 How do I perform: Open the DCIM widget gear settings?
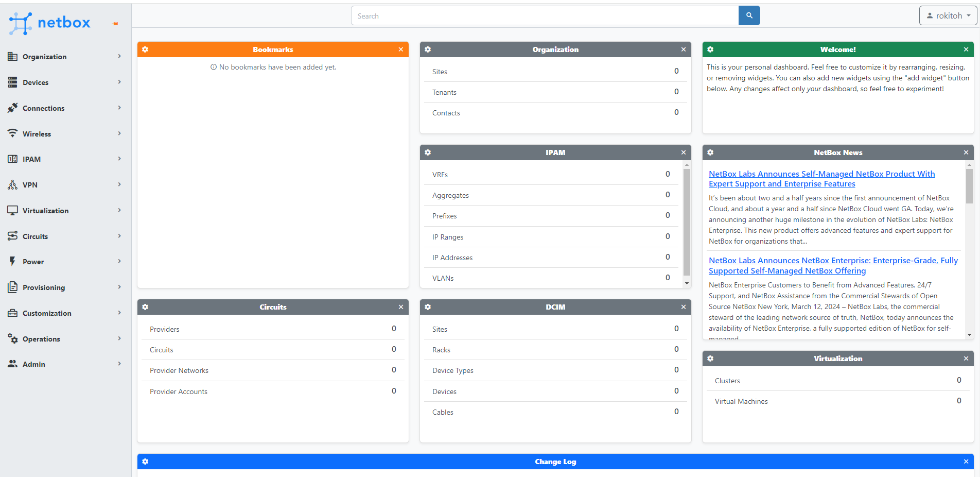428,307
